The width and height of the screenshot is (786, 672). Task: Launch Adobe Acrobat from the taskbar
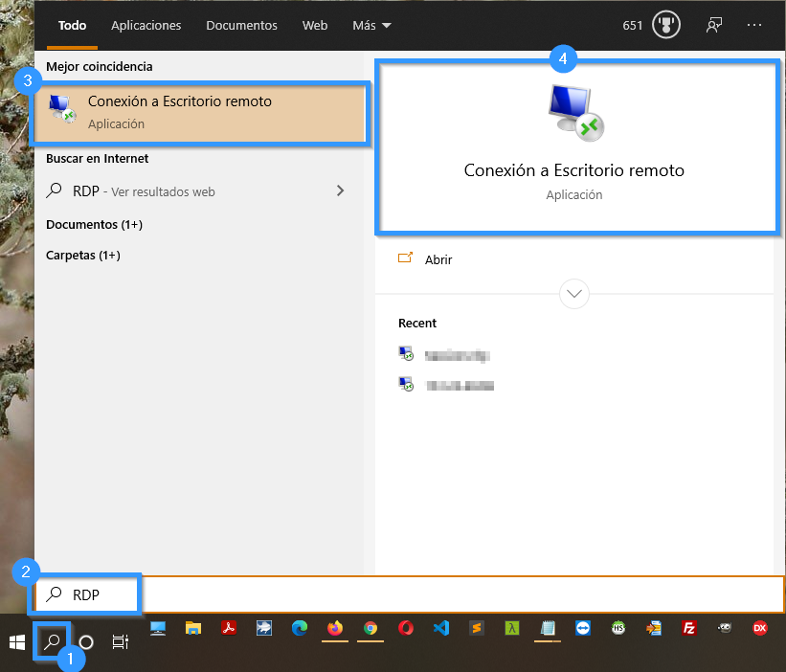click(x=229, y=629)
